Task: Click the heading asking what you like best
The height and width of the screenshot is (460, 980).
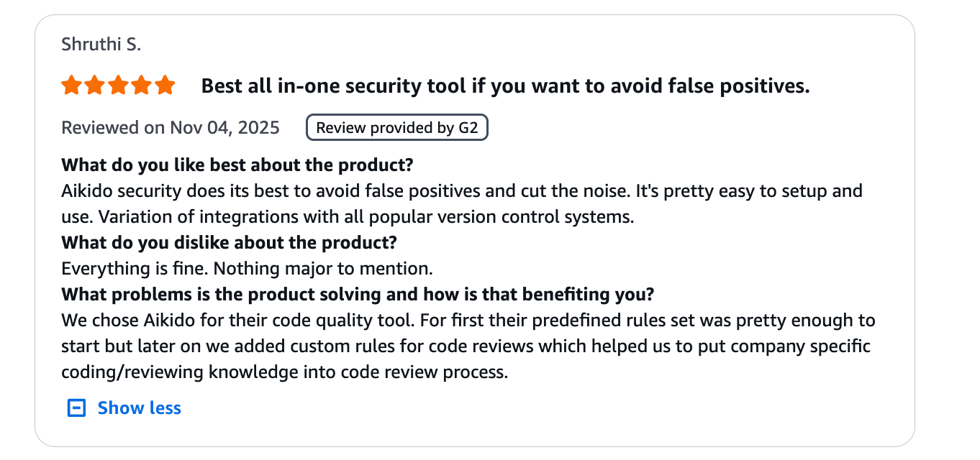Action: coord(237,165)
